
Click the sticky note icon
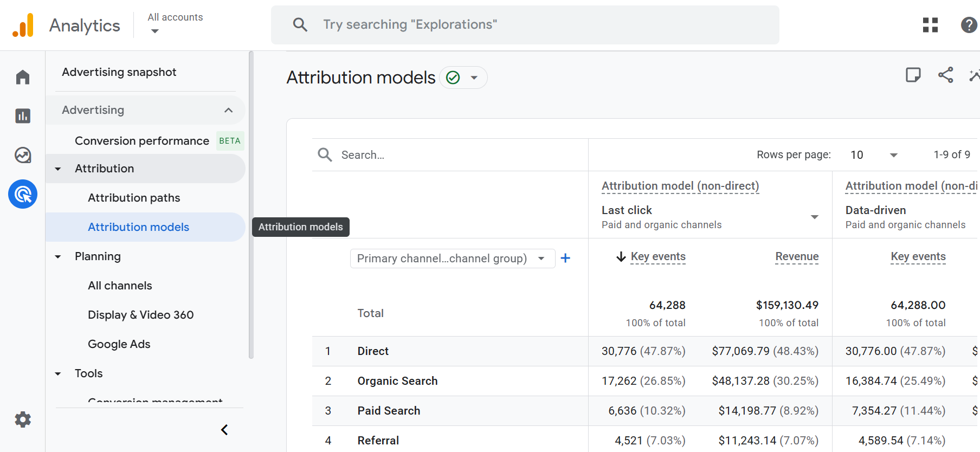coord(913,75)
